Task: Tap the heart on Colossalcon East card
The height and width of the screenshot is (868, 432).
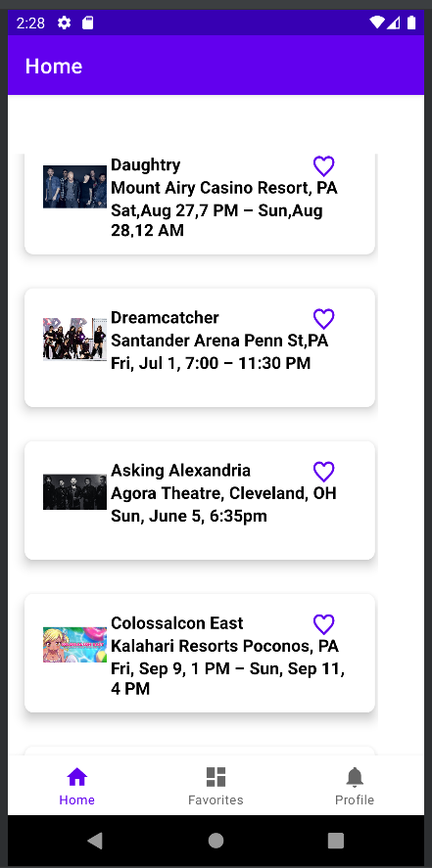Action: [x=324, y=624]
